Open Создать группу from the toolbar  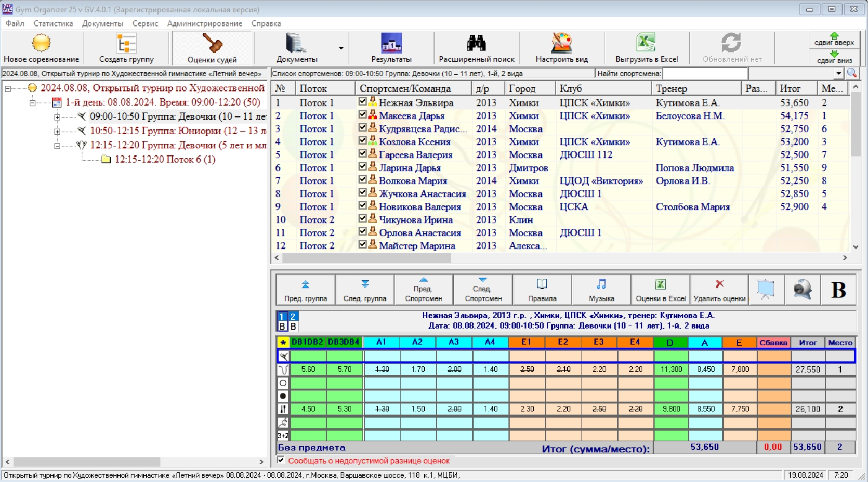pyautogui.click(x=126, y=44)
